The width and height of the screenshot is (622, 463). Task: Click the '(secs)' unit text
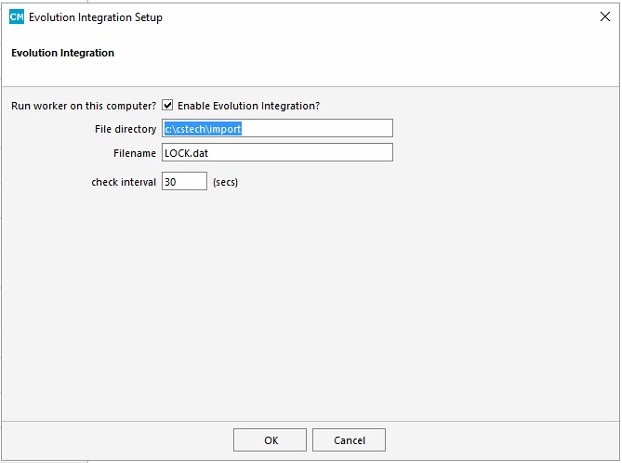coord(225,182)
